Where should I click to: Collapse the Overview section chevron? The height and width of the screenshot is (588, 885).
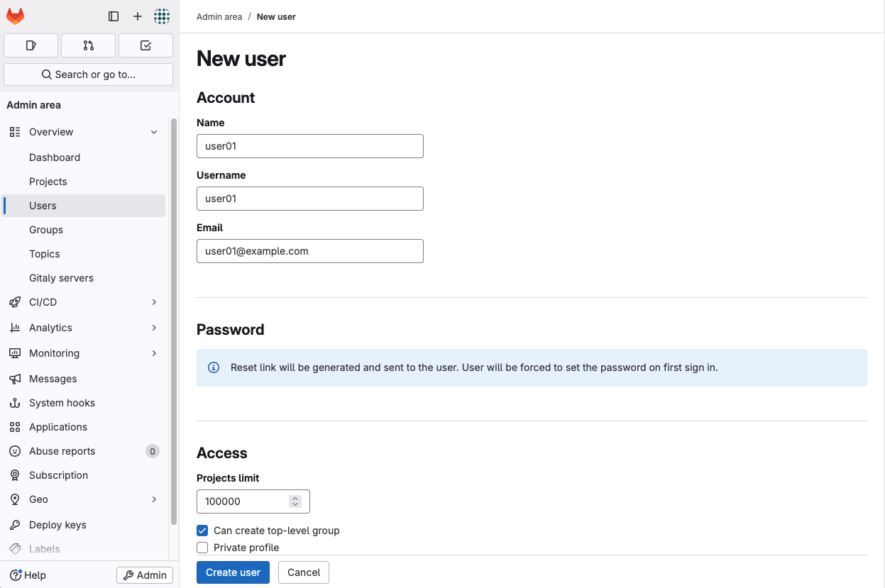pos(154,132)
